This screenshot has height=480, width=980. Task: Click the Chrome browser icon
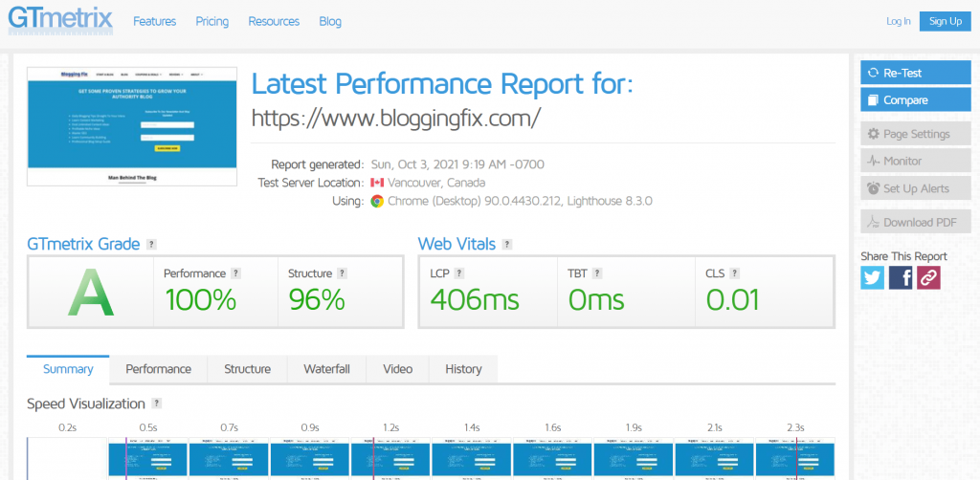point(377,202)
